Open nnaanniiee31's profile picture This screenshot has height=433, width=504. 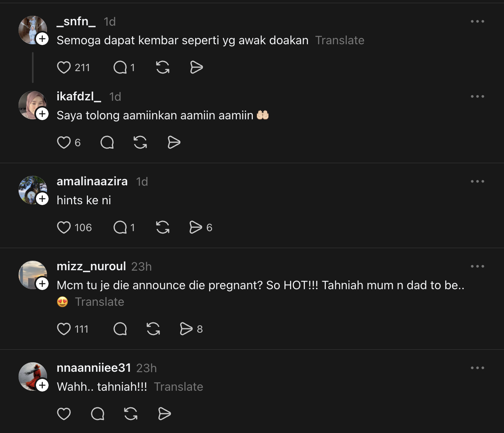tap(32, 376)
